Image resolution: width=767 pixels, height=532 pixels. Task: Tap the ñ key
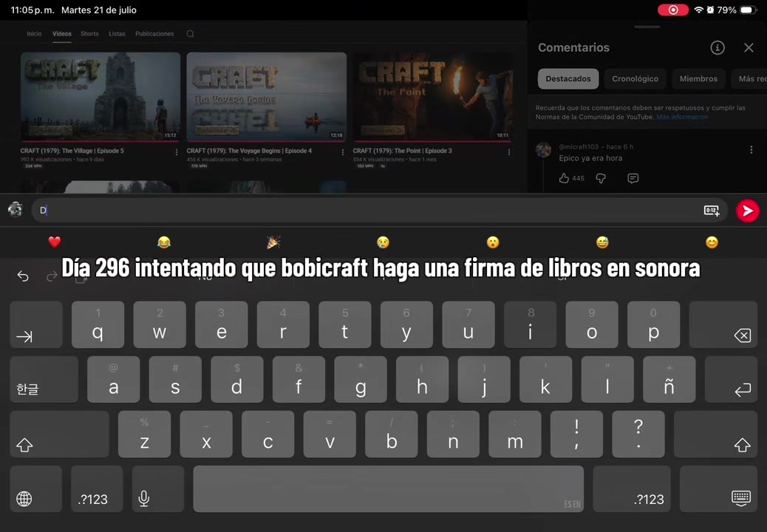coord(669,380)
